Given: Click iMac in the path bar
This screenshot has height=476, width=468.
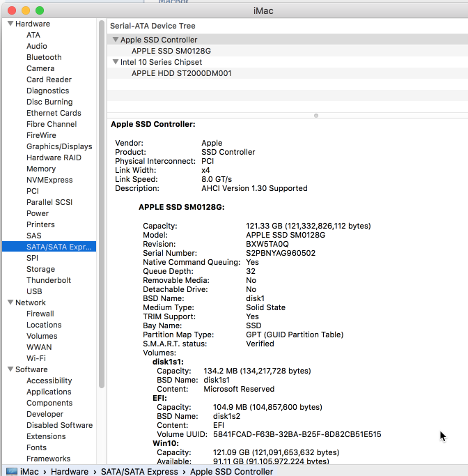Looking at the screenshot, I should pos(29,471).
